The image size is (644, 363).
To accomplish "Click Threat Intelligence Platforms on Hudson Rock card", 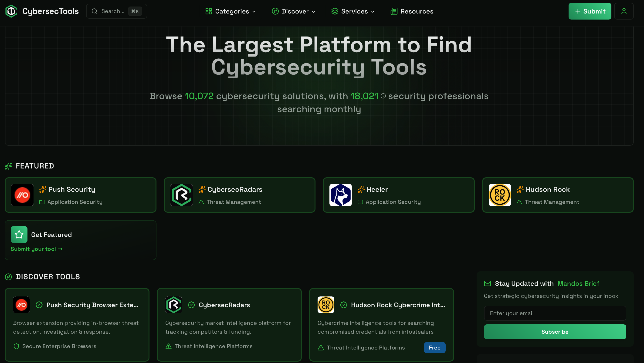I will (366, 347).
